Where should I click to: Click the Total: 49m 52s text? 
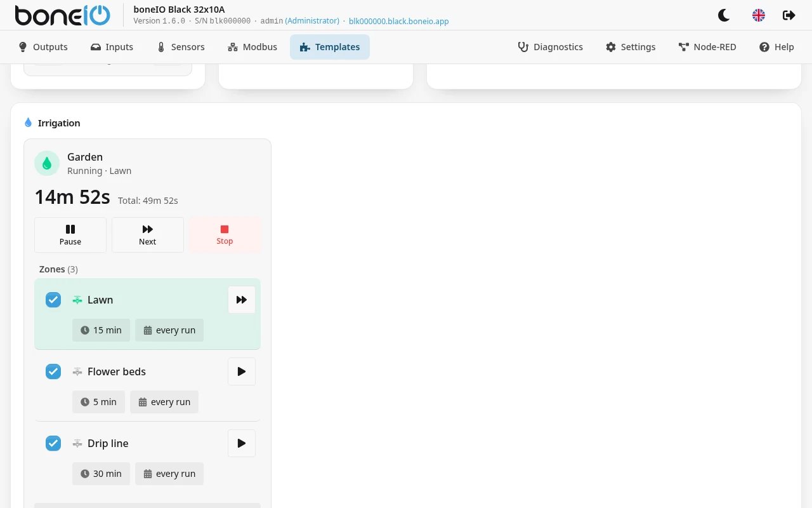tap(148, 201)
